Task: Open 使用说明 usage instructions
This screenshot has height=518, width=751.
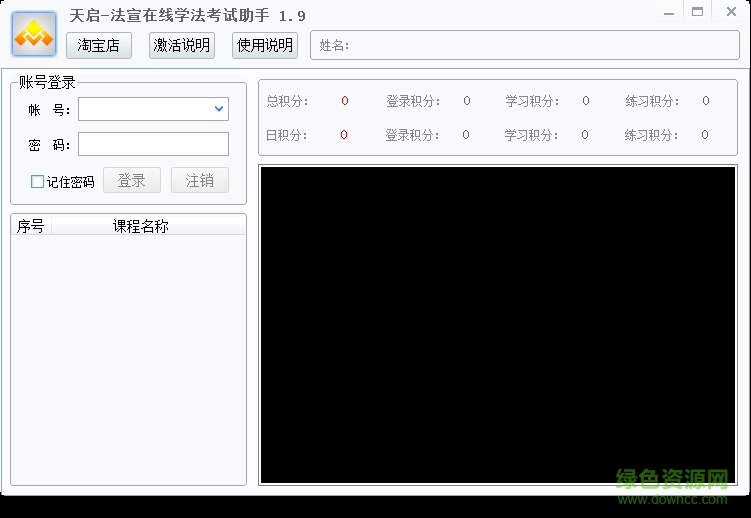Action: tap(265, 45)
